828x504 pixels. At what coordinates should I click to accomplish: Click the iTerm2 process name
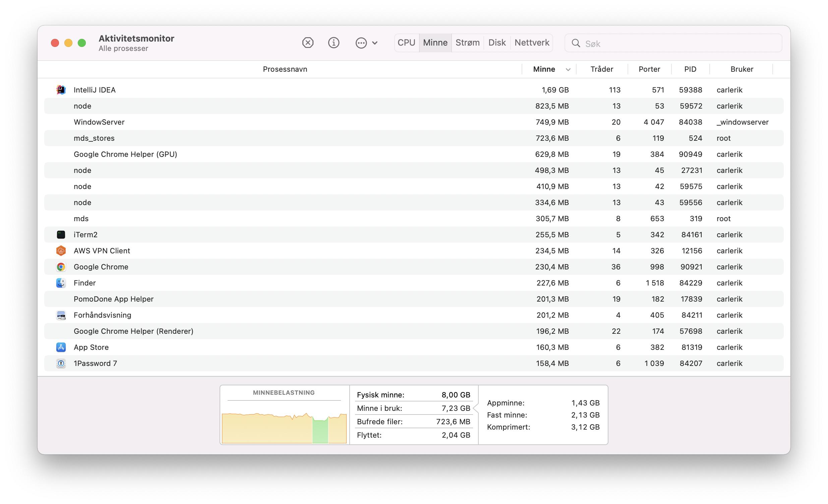[x=85, y=235]
